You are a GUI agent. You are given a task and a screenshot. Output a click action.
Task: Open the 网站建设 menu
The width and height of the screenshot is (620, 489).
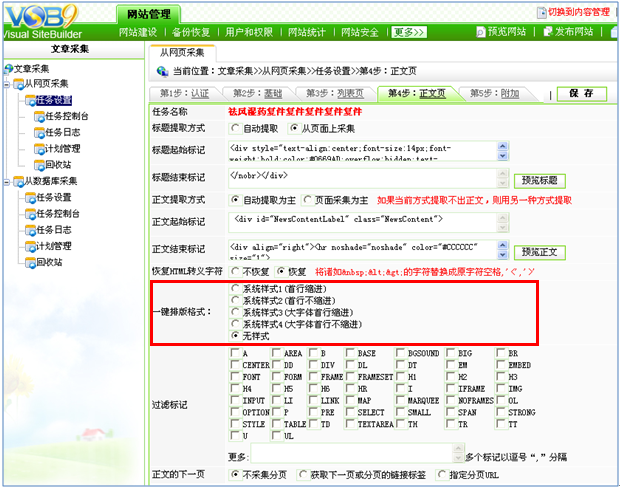click(138, 32)
